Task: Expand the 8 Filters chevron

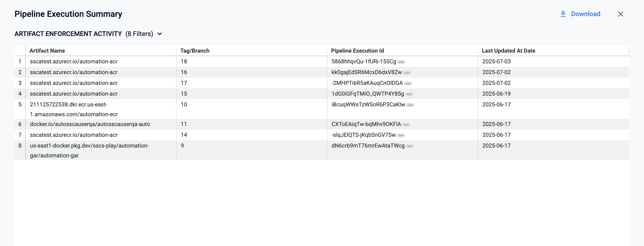Action: 159,34
